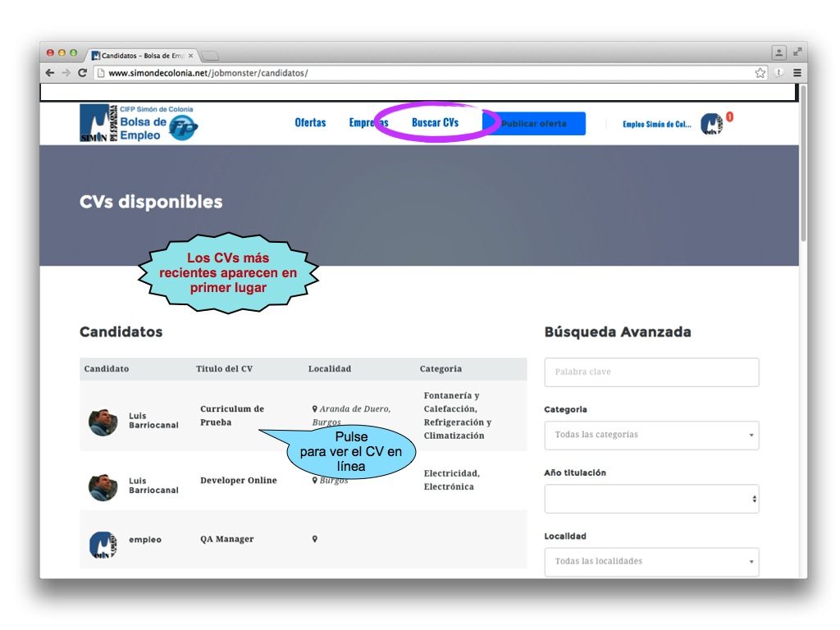Image resolution: width=840 pixels, height=630 pixels.
Task: Focus the address bar with simondecolonia.net URL
Action: pyautogui.click(x=428, y=73)
